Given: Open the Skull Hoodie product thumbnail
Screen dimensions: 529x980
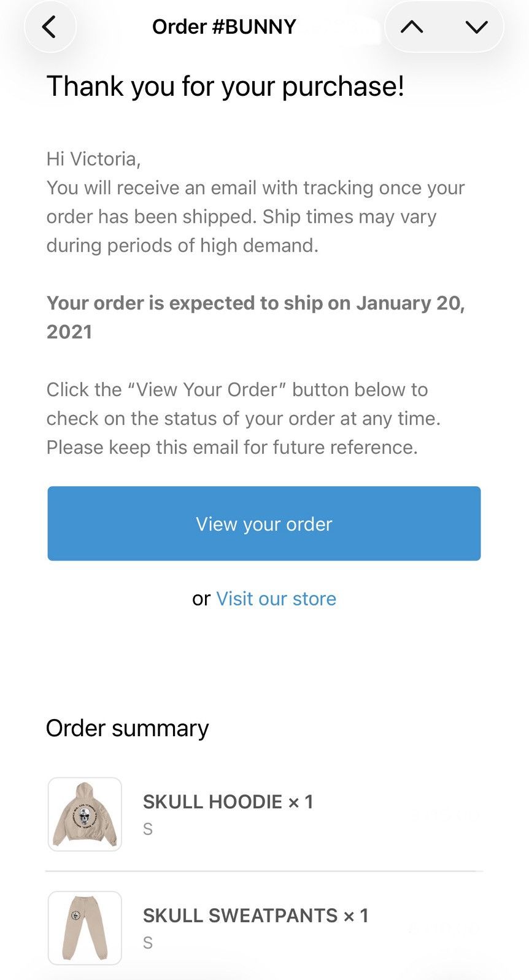Looking at the screenshot, I should tap(85, 814).
